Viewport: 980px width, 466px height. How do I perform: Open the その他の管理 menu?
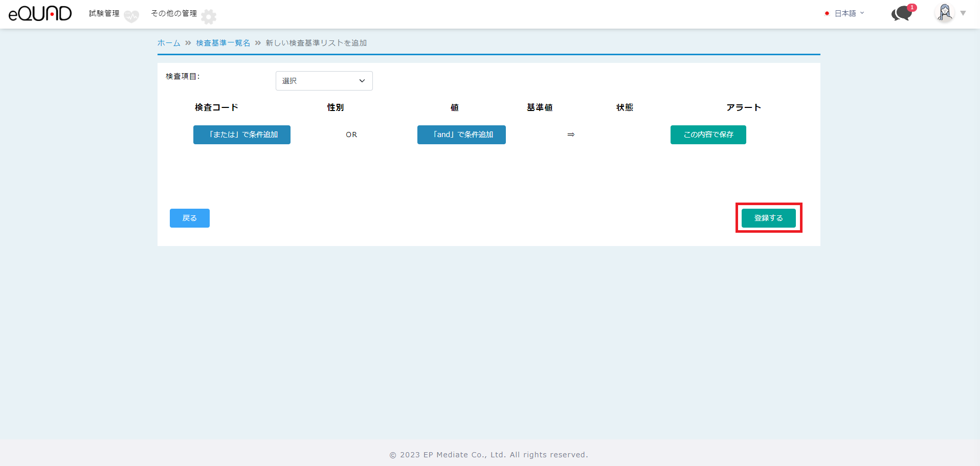[173, 13]
